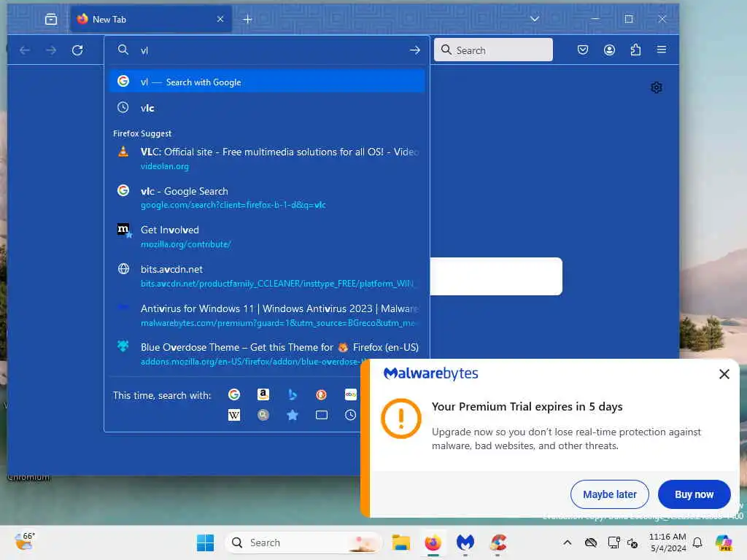Click the gray magnifier search engine icon
747x560 pixels.
click(x=263, y=415)
